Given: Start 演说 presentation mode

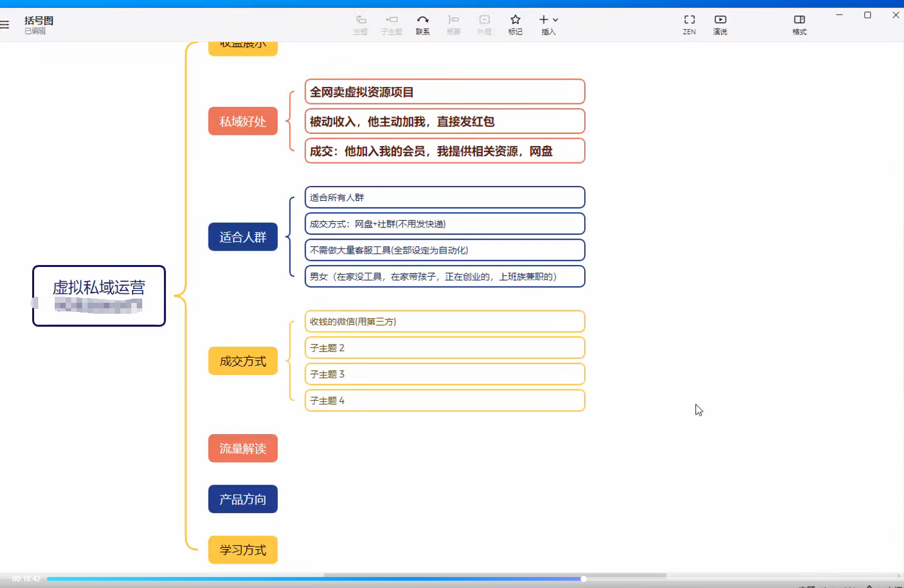Looking at the screenshot, I should pos(720,24).
